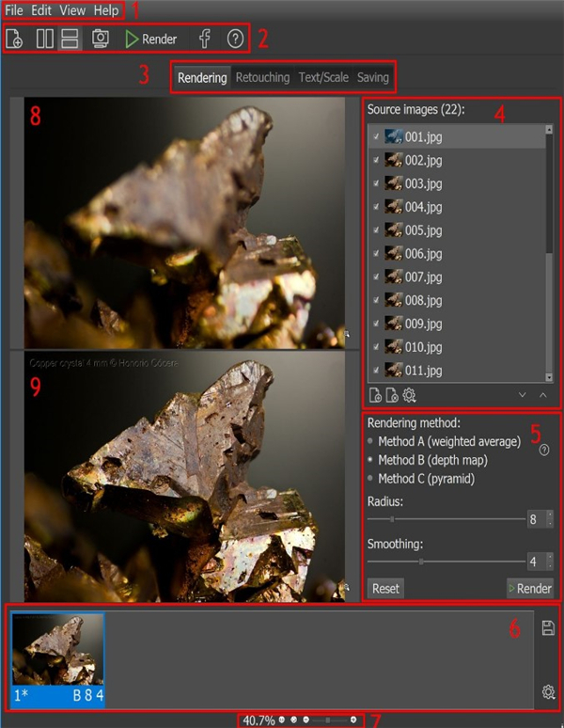Increase Radius value with stepper arrow

[549, 514]
